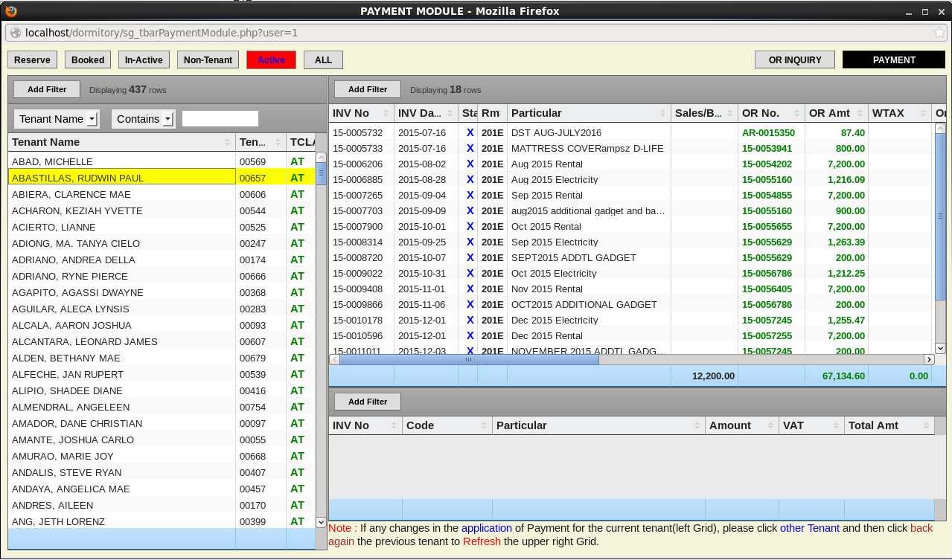Image resolution: width=952 pixels, height=560 pixels.
Task: Select the black PAYMENT tab
Action: pos(894,60)
